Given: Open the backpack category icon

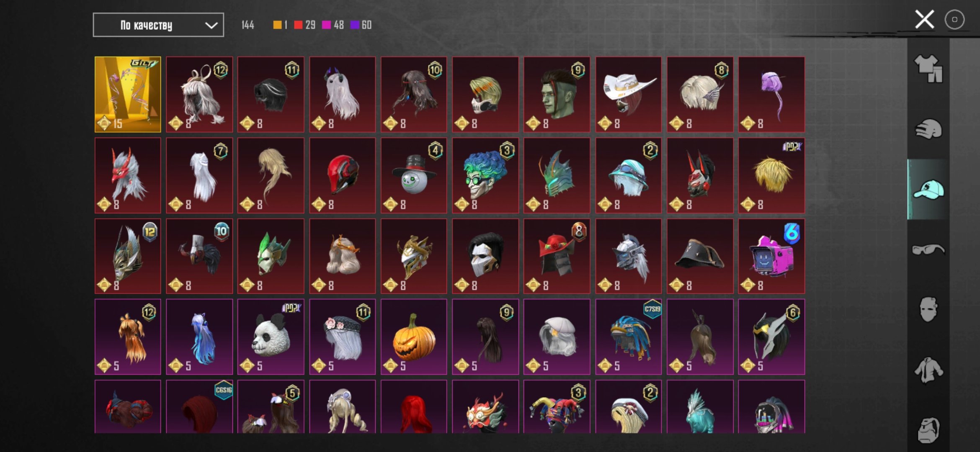Looking at the screenshot, I should tap(928, 430).
